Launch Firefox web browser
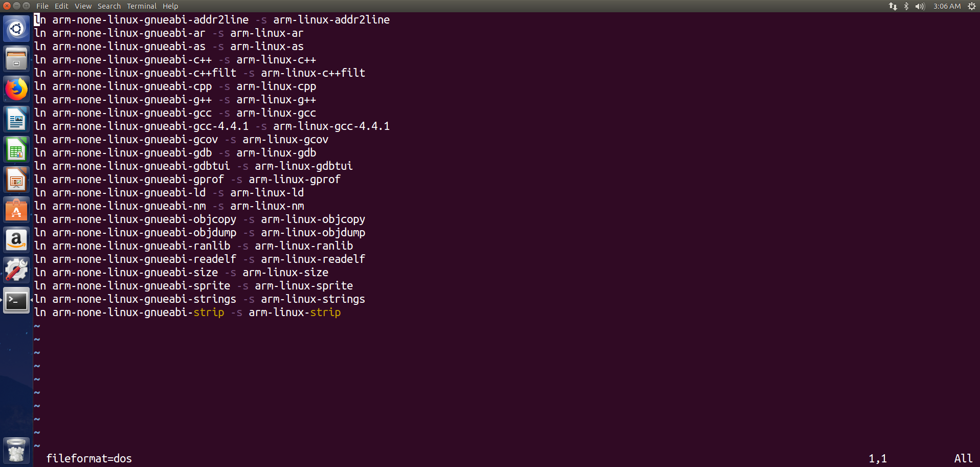 coord(16,89)
